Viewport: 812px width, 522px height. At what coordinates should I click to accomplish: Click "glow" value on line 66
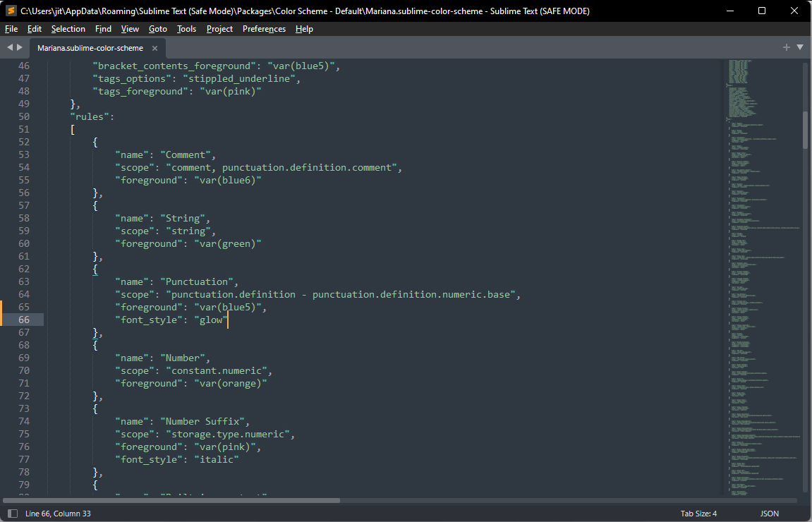[211, 320]
